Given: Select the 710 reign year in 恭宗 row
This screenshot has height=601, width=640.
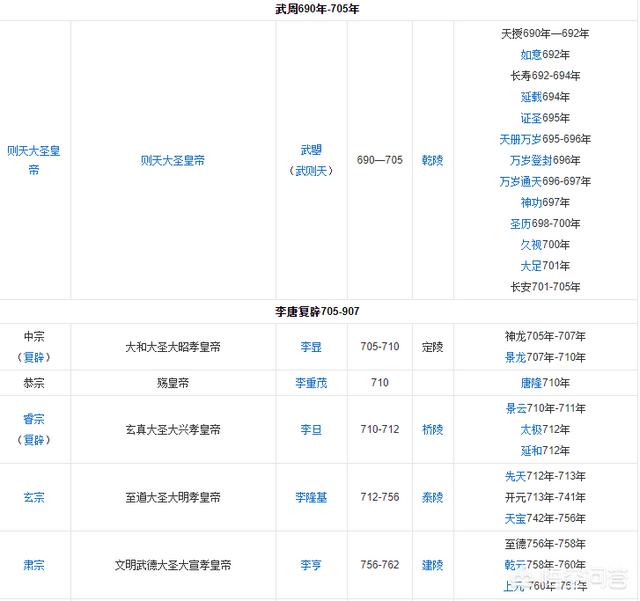Looking at the screenshot, I should coord(380,383).
